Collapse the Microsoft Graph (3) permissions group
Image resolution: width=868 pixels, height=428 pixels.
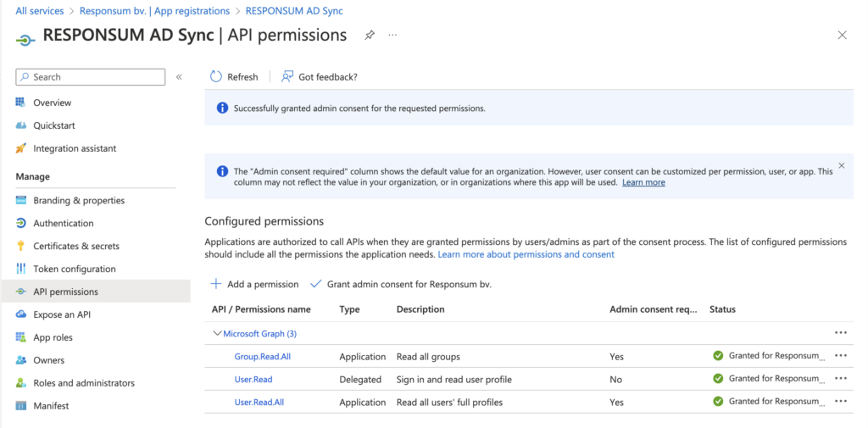pos(216,334)
